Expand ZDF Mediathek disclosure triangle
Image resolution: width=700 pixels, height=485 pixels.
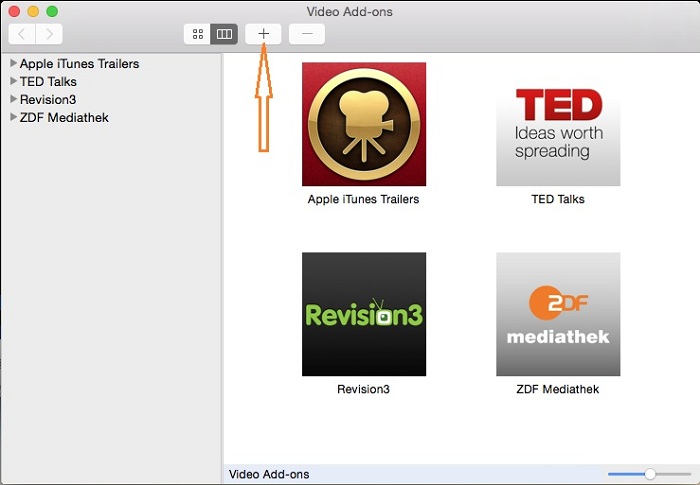click(13, 117)
